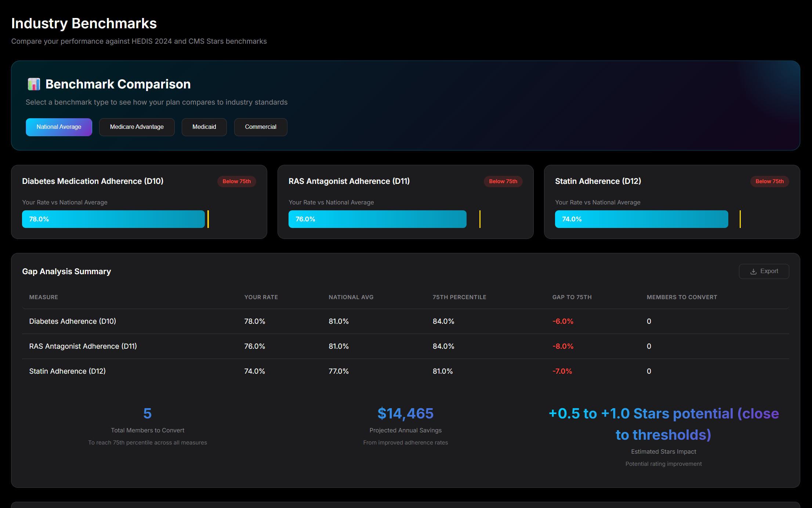The height and width of the screenshot is (508, 812).
Task: Click the bar chart icon beside Benchmark Comparison
Action: click(34, 84)
